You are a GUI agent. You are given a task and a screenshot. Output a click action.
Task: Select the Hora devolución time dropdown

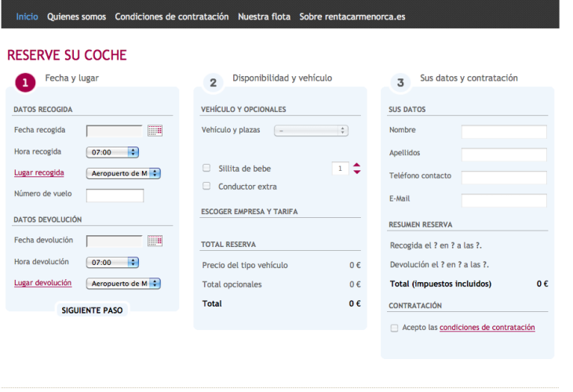[112, 262]
